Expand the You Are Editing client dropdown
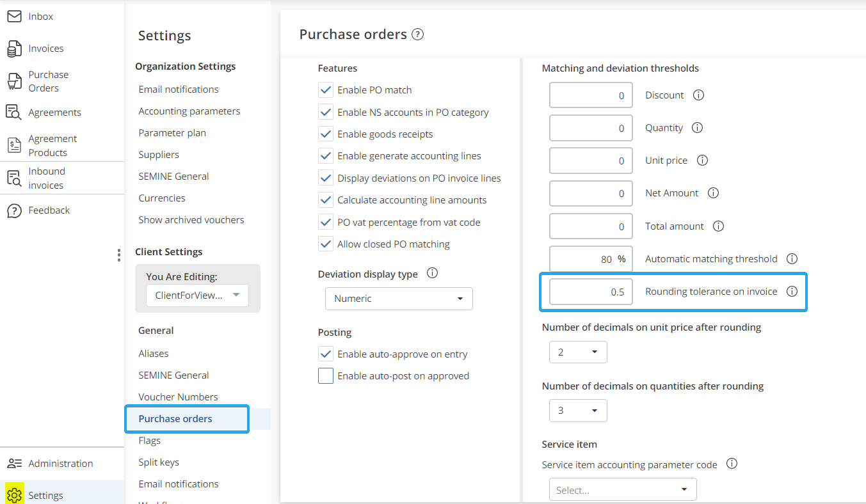The width and height of the screenshot is (866, 504). [x=197, y=295]
